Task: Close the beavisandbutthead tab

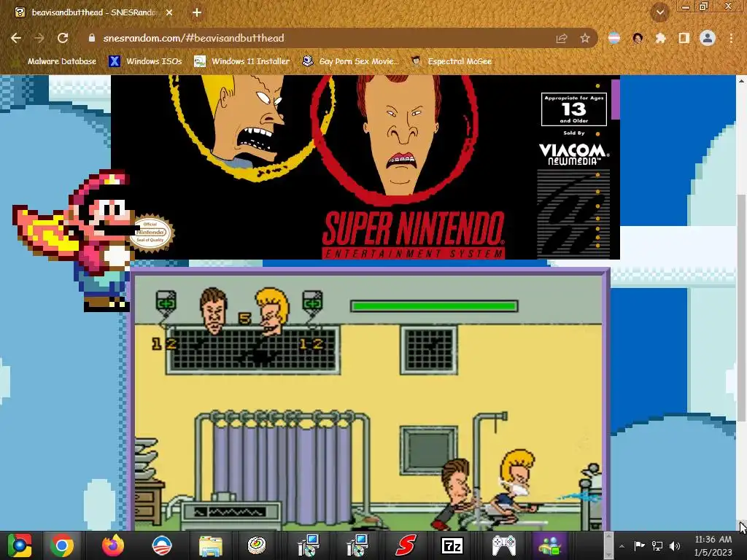Action: (x=169, y=12)
